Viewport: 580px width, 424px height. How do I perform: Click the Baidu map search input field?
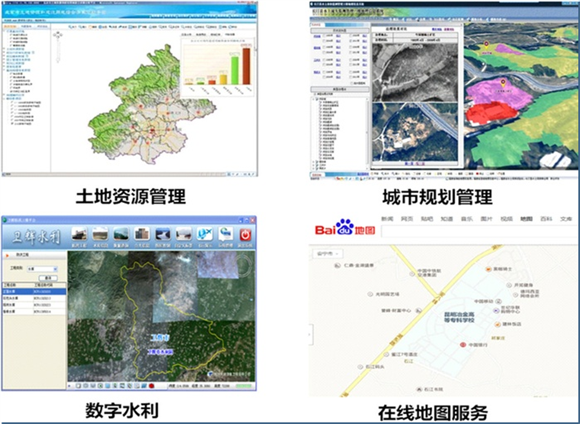479,232
